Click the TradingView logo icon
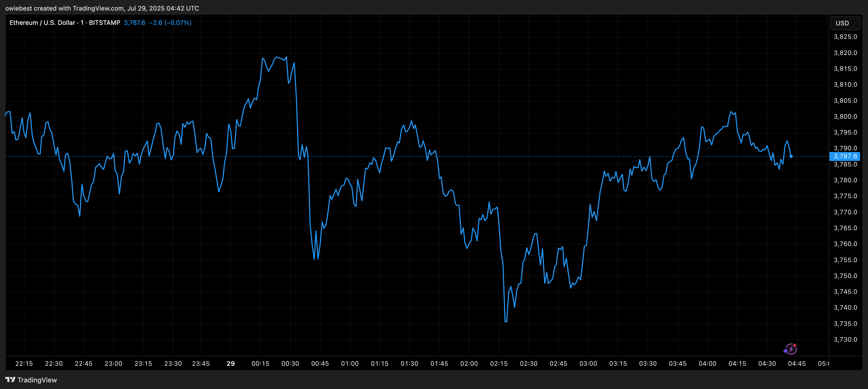Screen dimensions: 868x389 coord(11,379)
